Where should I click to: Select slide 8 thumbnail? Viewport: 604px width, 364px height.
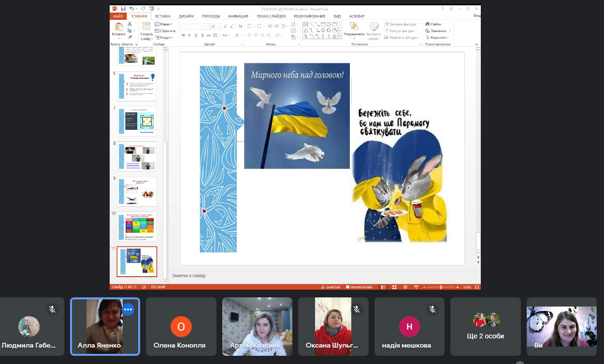(137, 156)
